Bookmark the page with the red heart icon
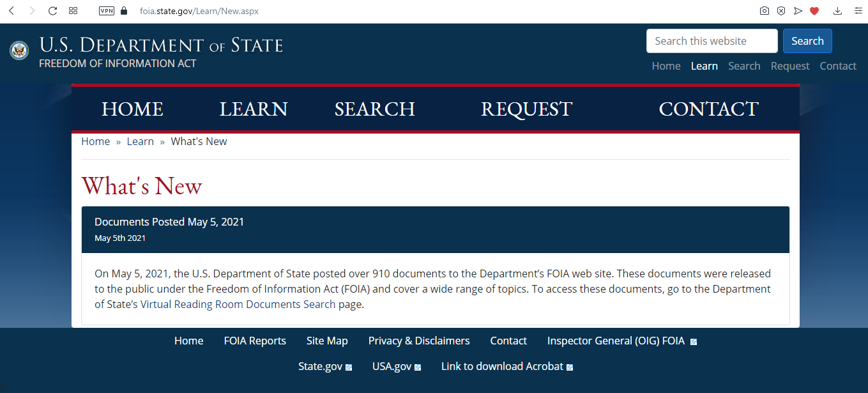868x393 pixels. pyautogui.click(x=814, y=11)
